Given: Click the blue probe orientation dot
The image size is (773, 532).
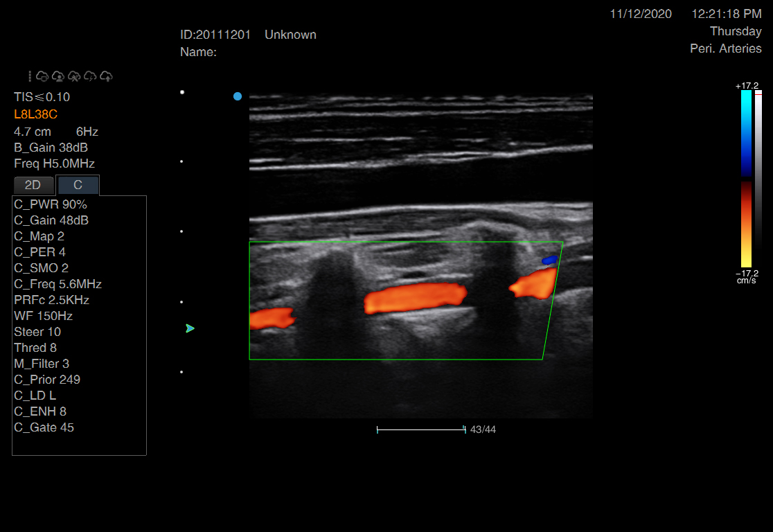Looking at the screenshot, I should (x=238, y=96).
